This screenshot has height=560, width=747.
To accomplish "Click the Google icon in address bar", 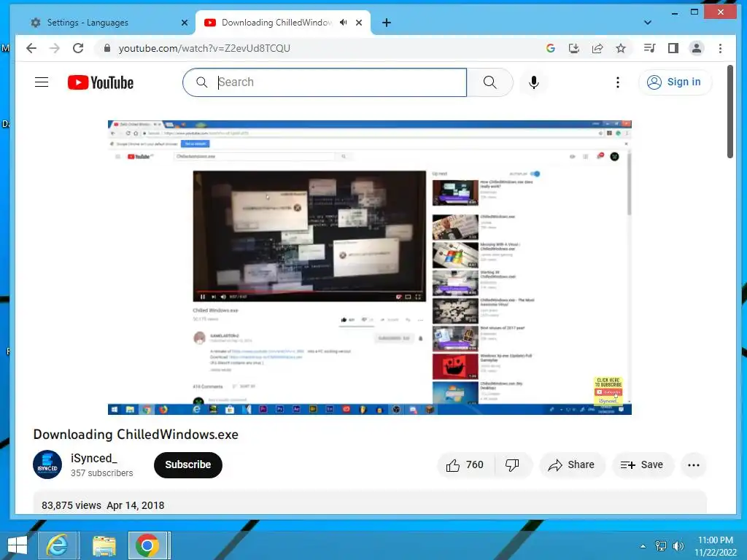I will click(x=551, y=48).
